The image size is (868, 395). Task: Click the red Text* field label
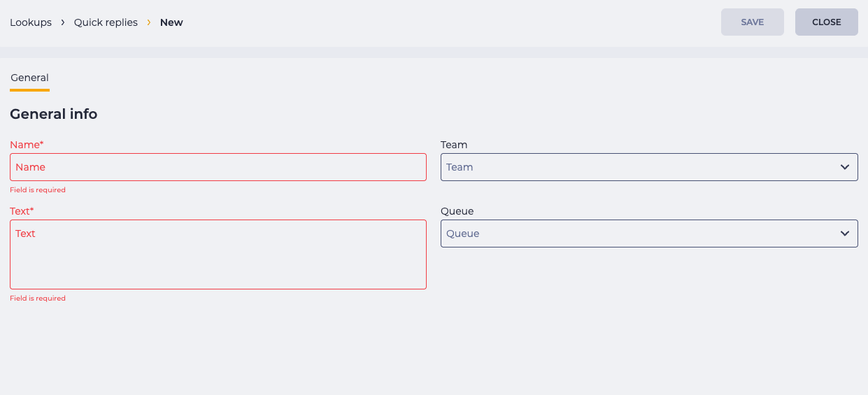pos(22,211)
